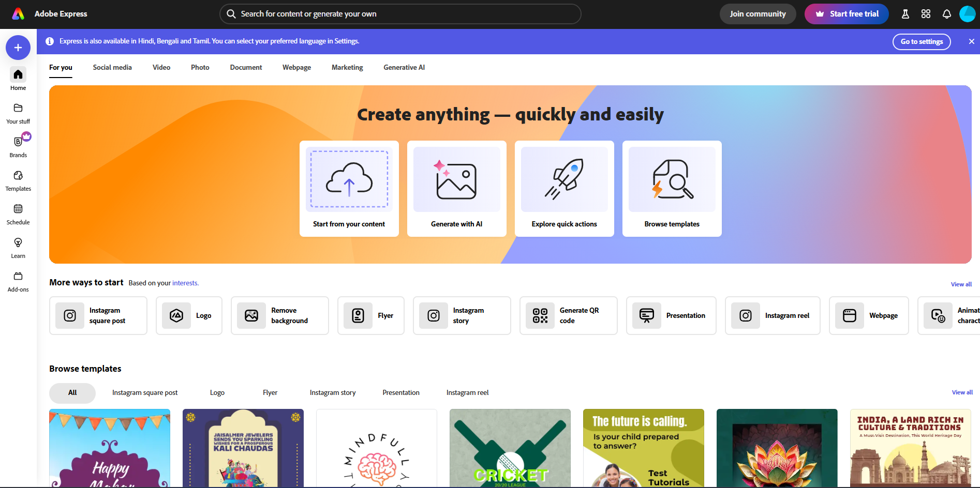Viewport: 980px width, 488px height.
Task: Click the plus button to create new project
Action: [x=18, y=47]
